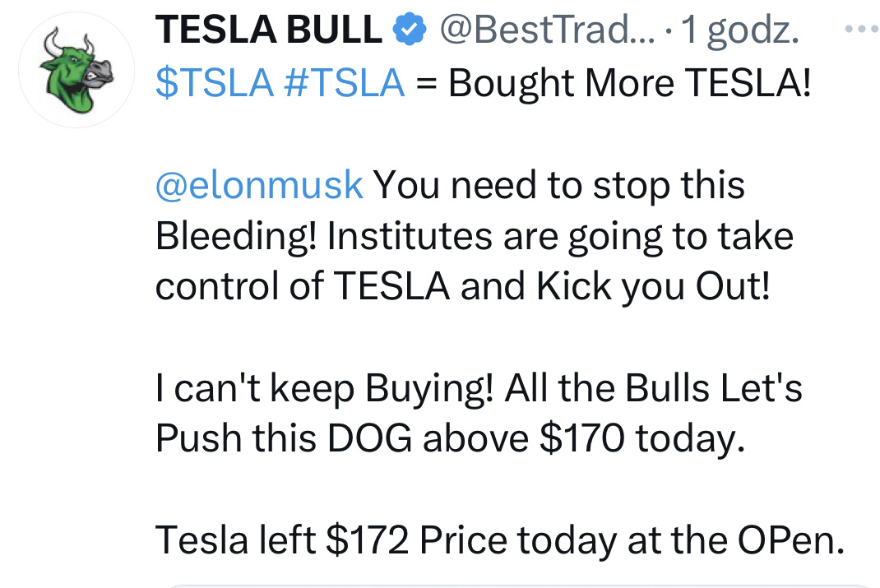Click the "Bought More TESLA!" text
The image size is (880, 588).
pyautogui.click(x=630, y=83)
